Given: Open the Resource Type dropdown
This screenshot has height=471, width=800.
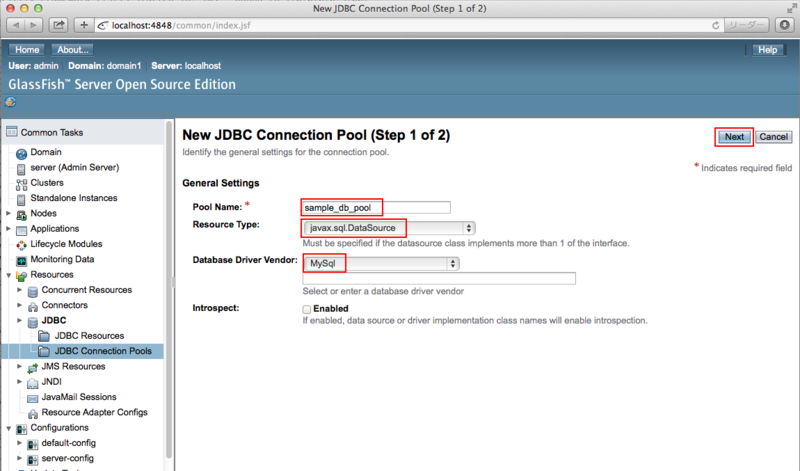Looking at the screenshot, I should click(x=389, y=228).
